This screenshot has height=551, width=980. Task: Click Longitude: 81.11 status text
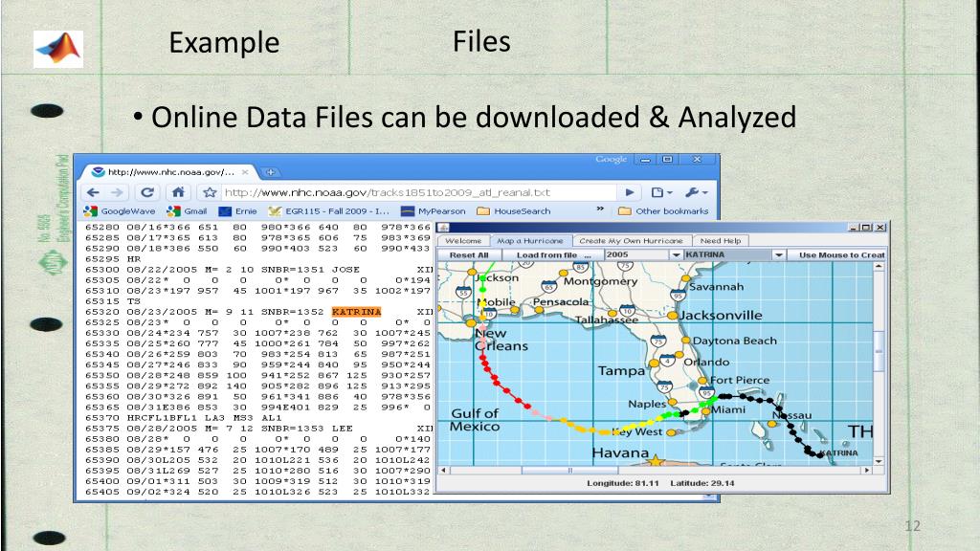(x=622, y=483)
